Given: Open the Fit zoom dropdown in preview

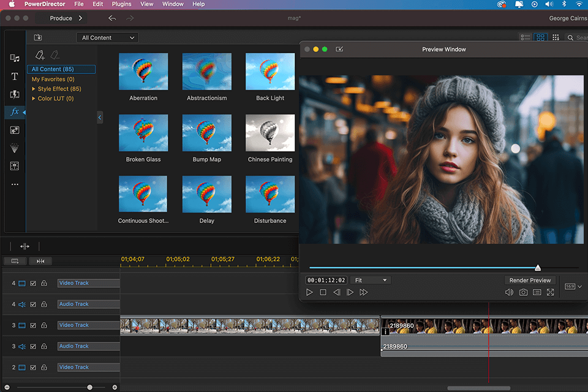Looking at the screenshot, I should (x=371, y=281).
